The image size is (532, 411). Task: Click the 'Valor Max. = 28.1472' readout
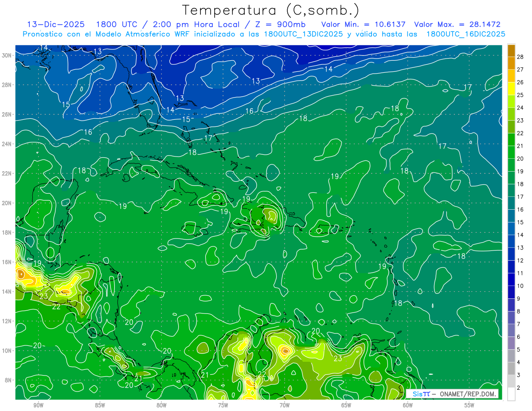(457, 24)
